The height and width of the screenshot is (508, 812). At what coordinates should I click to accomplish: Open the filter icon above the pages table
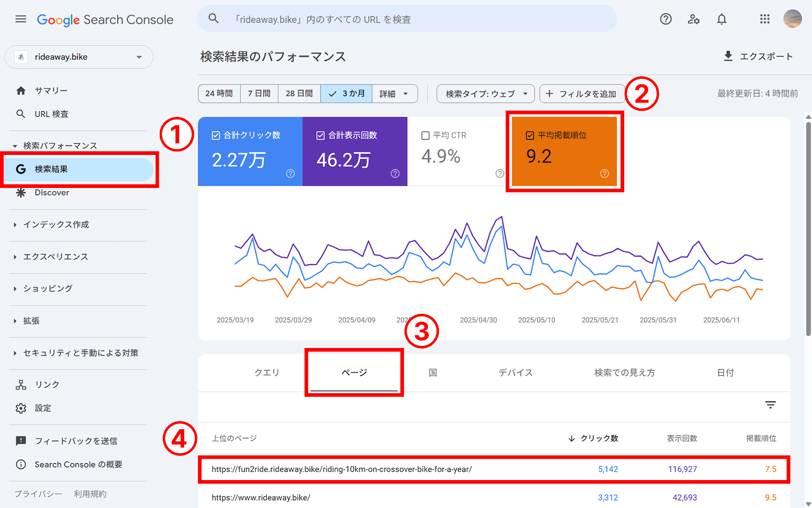click(770, 405)
